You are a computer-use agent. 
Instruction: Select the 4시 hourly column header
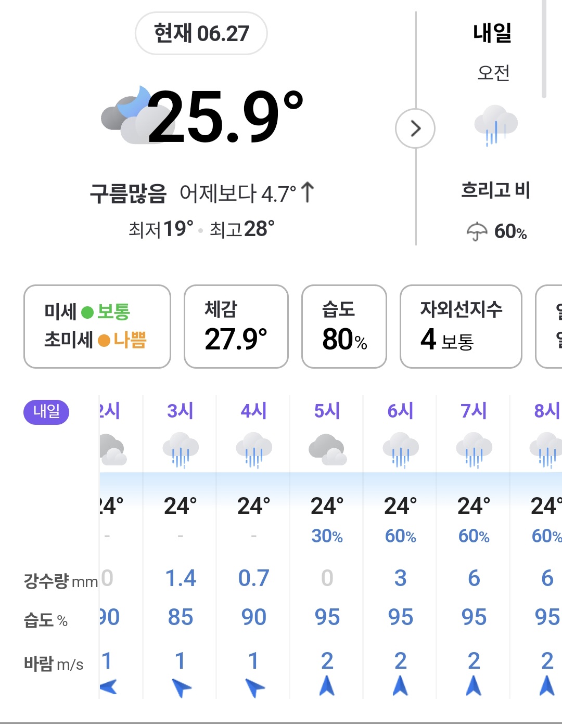pos(253,411)
